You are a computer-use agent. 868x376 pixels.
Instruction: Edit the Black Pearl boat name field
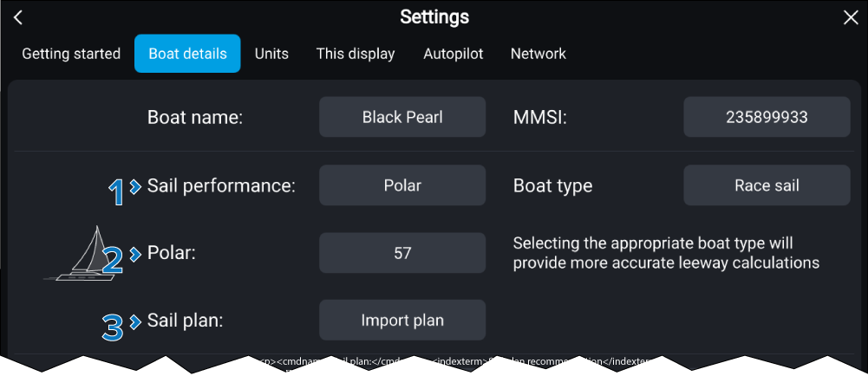pyautogui.click(x=402, y=117)
